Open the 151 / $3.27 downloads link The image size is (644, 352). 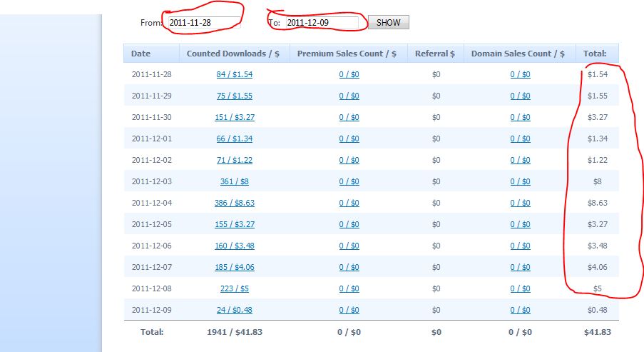(234, 117)
